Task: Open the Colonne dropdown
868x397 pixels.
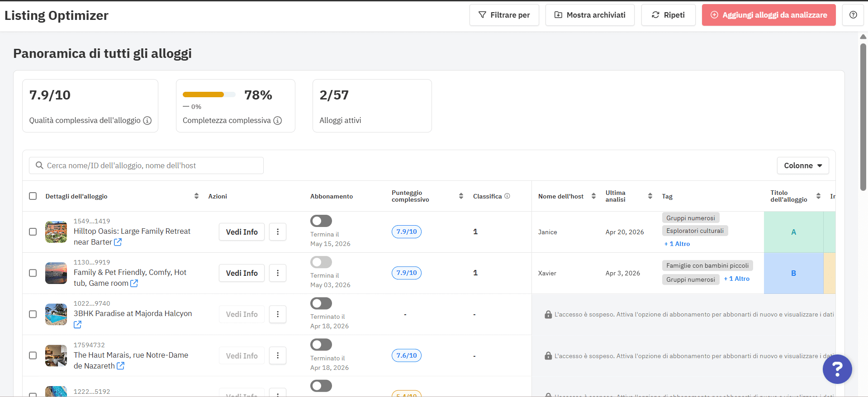Action: [x=803, y=165]
